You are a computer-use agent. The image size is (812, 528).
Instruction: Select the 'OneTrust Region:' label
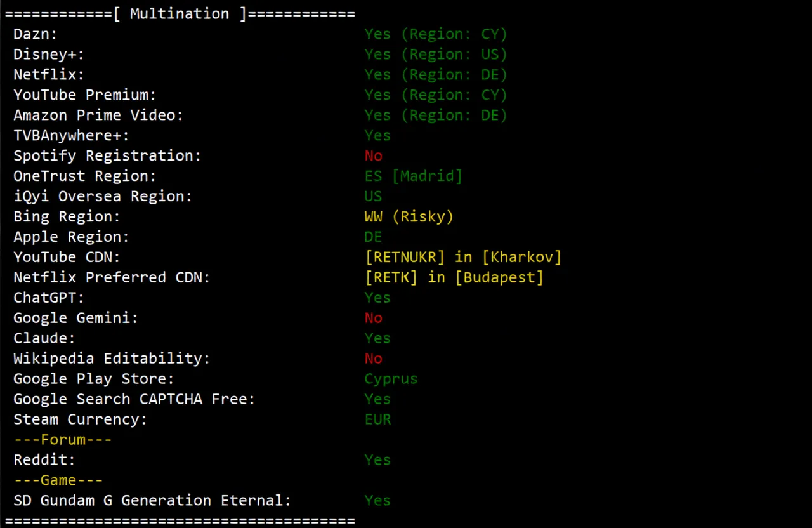tap(85, 176)
